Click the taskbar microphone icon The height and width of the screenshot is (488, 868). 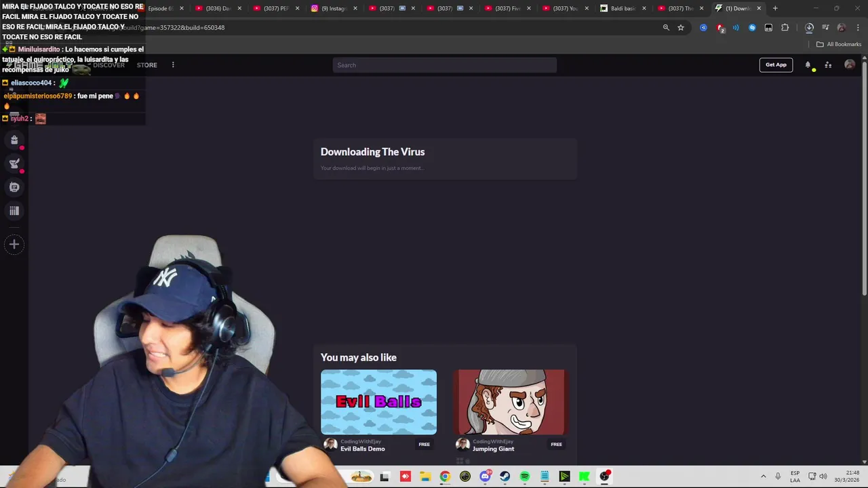(x=778, y=476)
